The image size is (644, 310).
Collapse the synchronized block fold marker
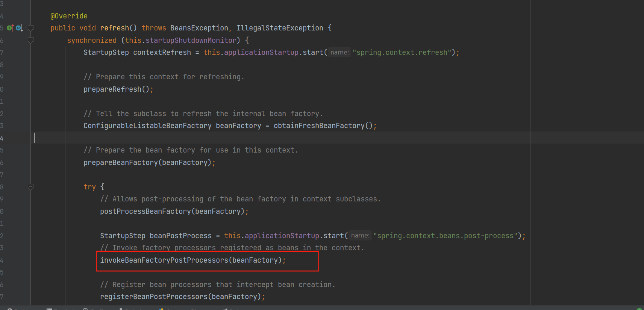(x=31, y=40)
